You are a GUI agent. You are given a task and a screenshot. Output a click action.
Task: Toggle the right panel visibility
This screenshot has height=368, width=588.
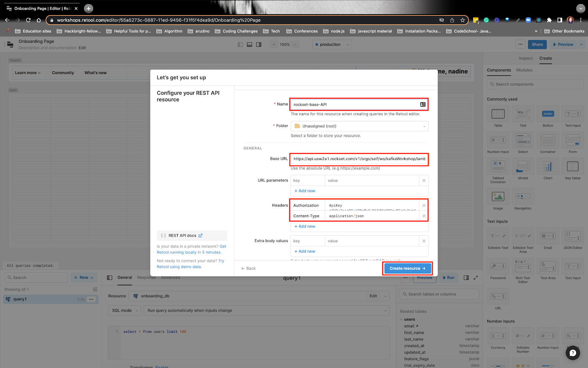[259, 45]
